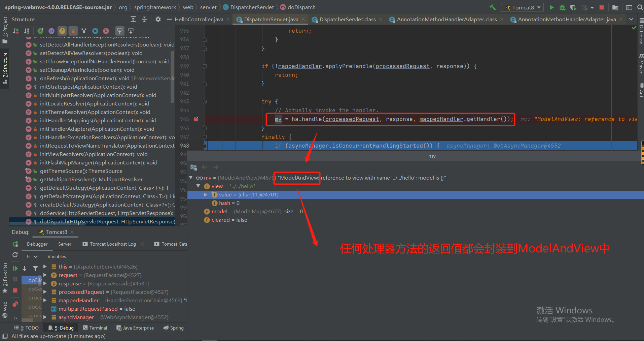Click the Build project hammer icon
This screenshot has height=341, width=644.
pyautogui.click(x=493, y=7)
